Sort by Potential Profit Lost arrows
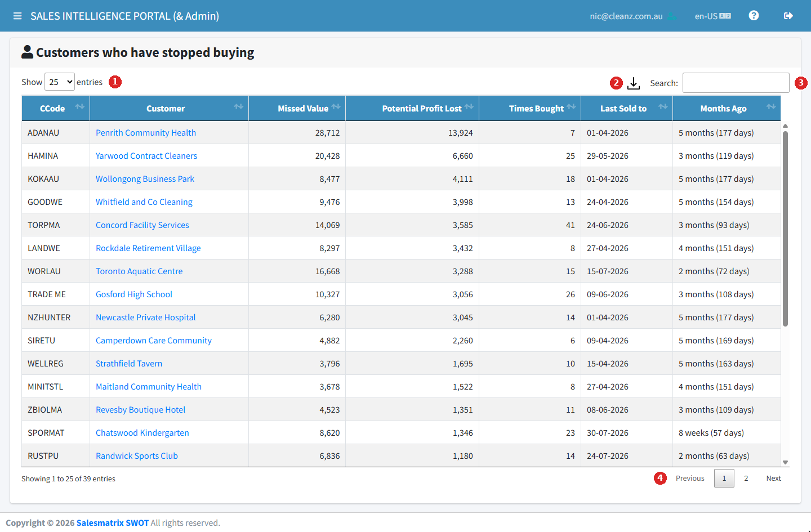Image resolution: width=811 pixels, height=532 pixels. click(469, 107)
